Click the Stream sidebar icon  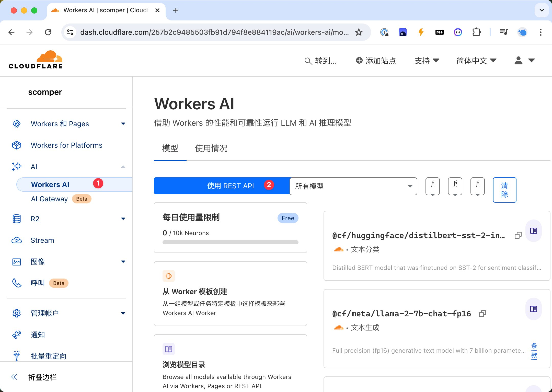pos(17,240)
